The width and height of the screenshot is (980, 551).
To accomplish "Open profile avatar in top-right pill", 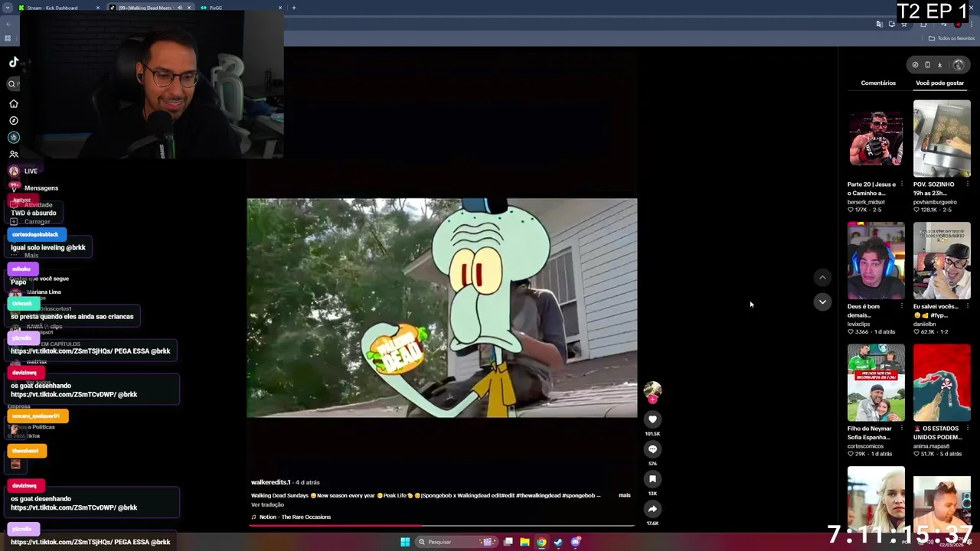I will [x=959, y=65].
